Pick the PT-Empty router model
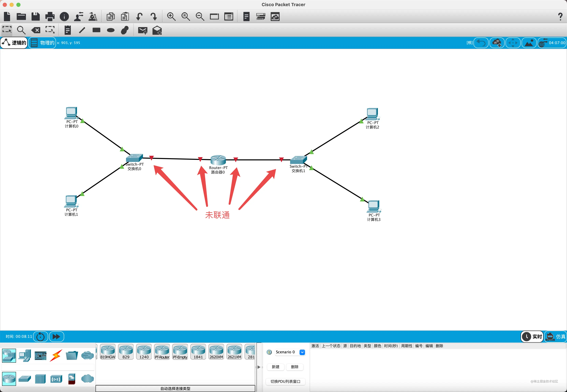567x392 pixels. (180, 352)
